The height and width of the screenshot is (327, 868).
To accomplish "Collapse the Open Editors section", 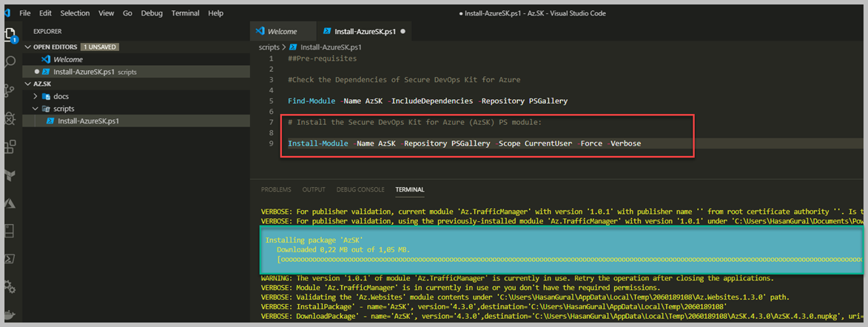I will (x=28, y=47).
